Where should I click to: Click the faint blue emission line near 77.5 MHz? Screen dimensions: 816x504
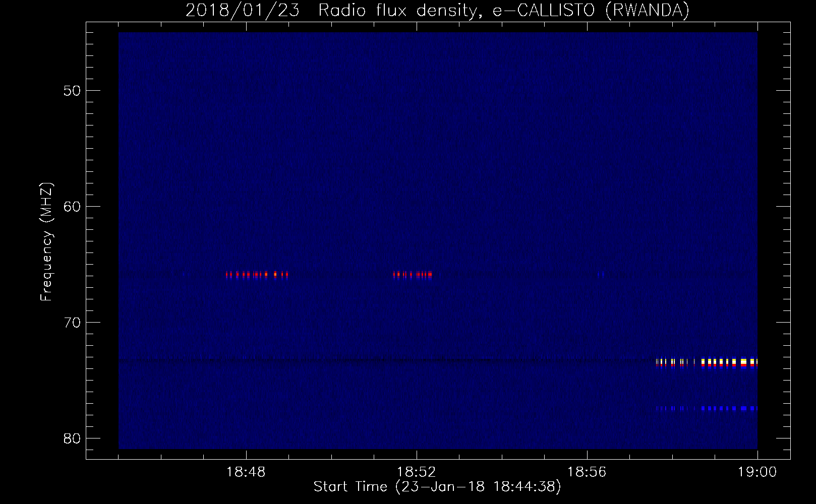[707, 408]
